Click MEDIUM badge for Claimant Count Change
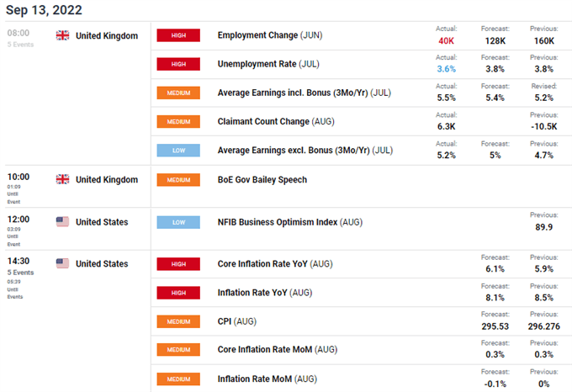The width and height of the screenshot is (572, 392). 178,121
